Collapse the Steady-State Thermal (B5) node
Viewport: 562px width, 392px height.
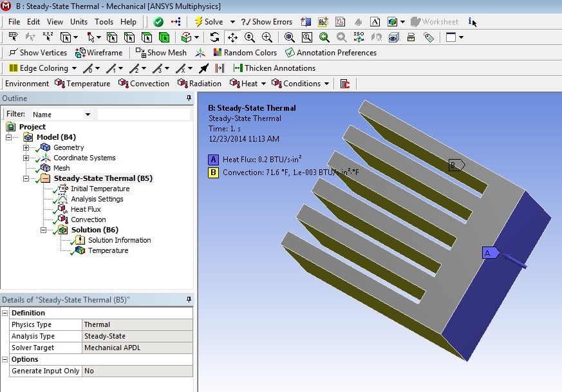(26, 178)
